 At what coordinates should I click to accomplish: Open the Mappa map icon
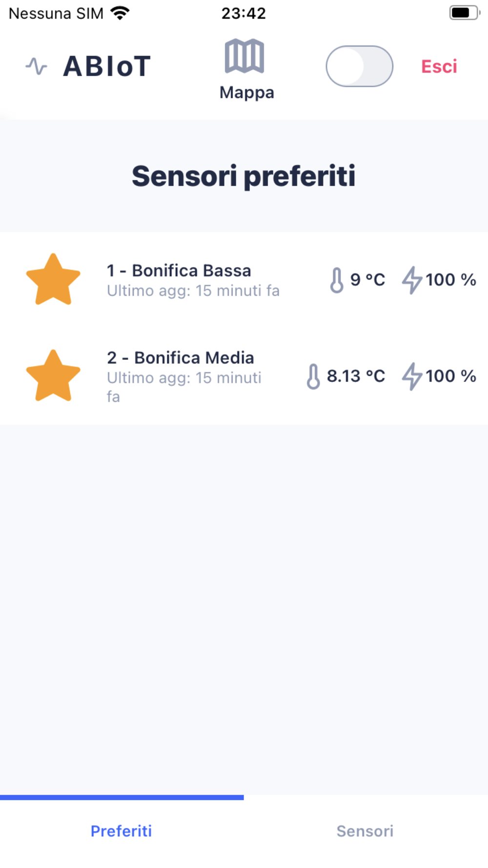point(244,56)
